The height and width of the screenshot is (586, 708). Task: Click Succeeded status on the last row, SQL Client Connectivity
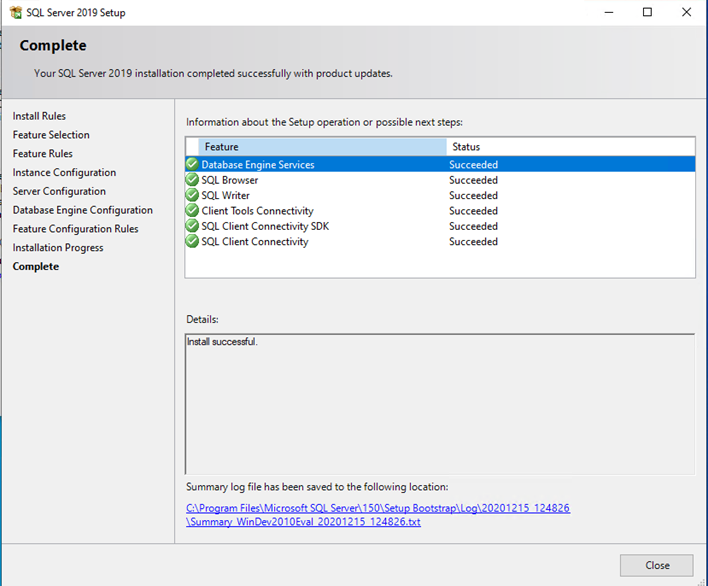pos(473,242)
